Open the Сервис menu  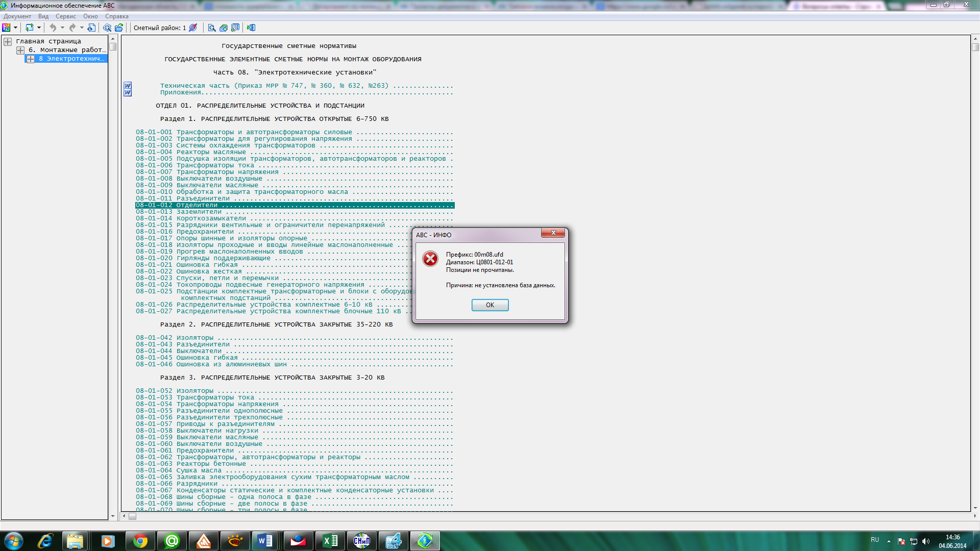click(65, 16)
